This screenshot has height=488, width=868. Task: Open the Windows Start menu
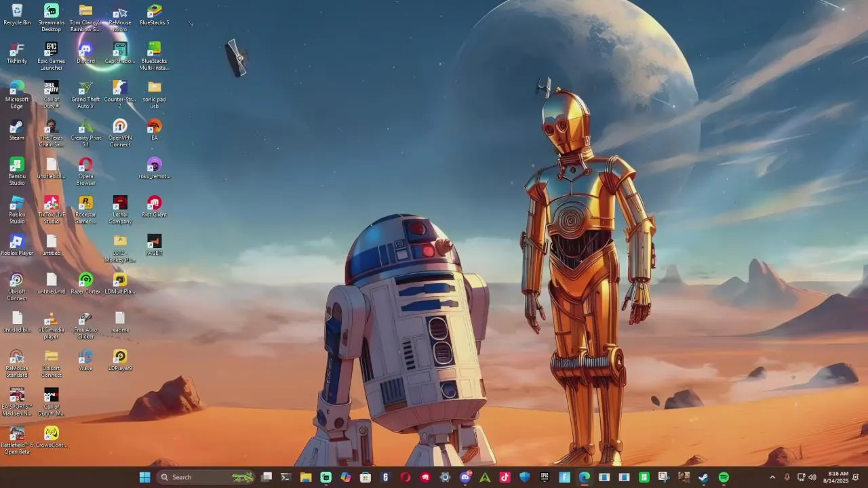pyautogui.click(x=144, y=477)
